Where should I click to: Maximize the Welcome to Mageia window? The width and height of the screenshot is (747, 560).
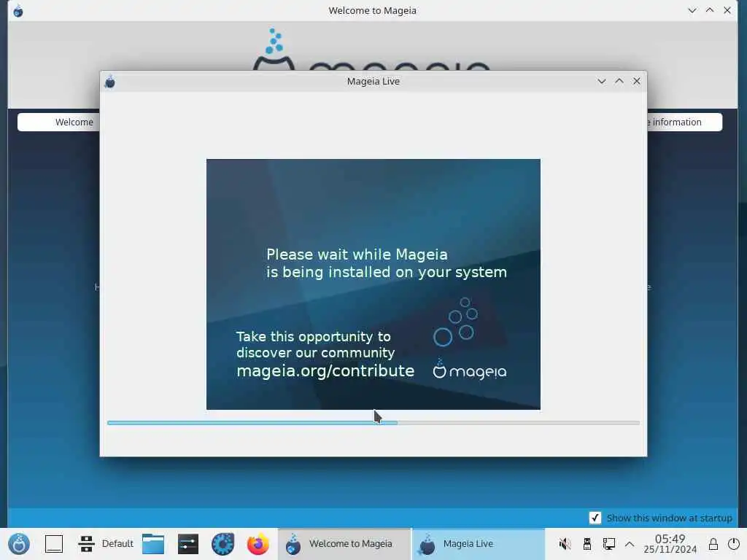coord(710,10)
